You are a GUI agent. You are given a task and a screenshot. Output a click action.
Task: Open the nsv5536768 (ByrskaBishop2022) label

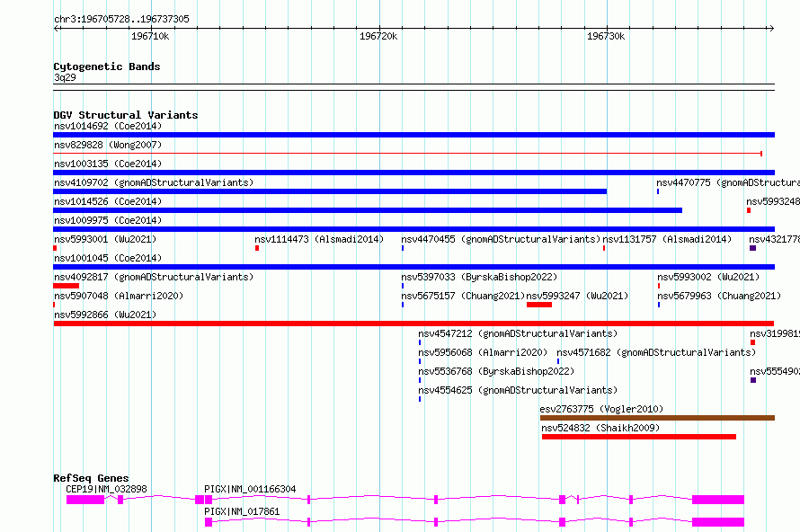496,371
